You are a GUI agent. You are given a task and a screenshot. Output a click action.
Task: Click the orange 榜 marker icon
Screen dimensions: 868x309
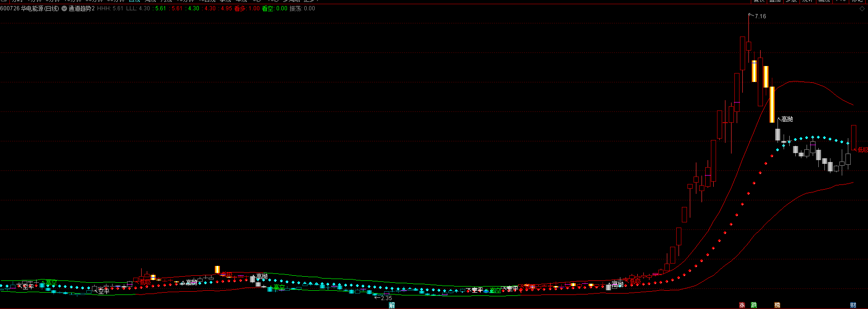tap(777, 305)
